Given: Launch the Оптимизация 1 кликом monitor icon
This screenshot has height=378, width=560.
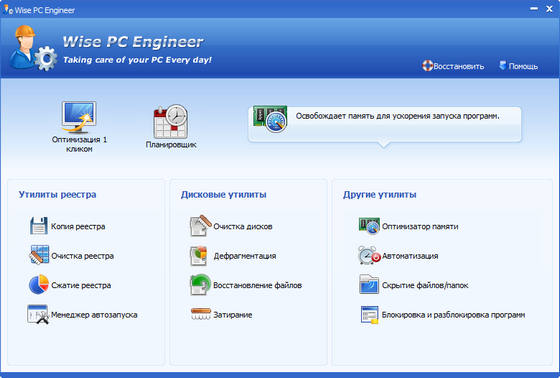Looking at the screenshot, I should (x=79, y=117).
